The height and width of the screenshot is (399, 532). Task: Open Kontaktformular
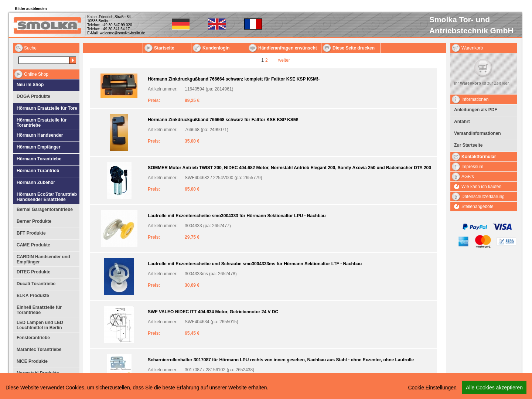484,157
